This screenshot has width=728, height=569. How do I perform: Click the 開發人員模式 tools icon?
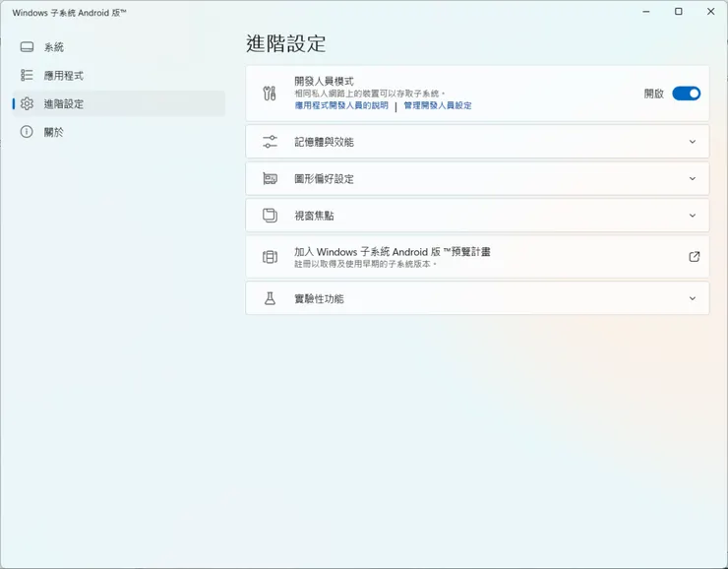[x=270, y=94]
